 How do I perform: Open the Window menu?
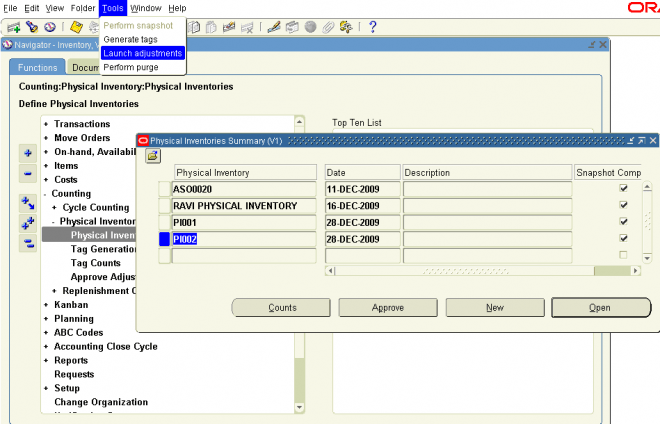click(x=146, y=8)
